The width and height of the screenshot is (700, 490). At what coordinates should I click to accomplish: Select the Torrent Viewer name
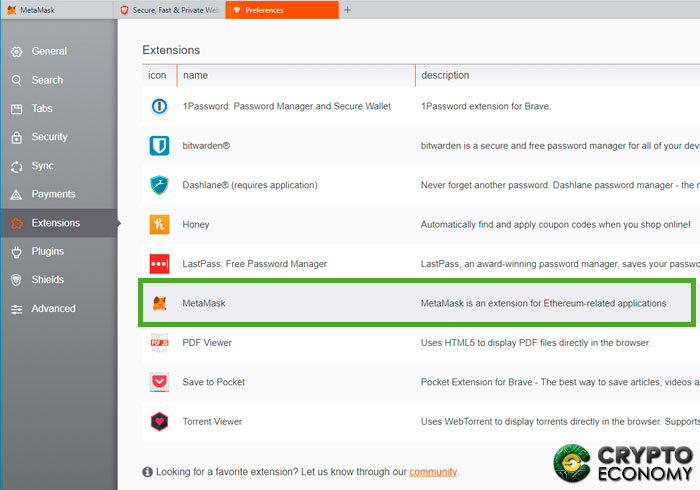[x=212, y=421]
